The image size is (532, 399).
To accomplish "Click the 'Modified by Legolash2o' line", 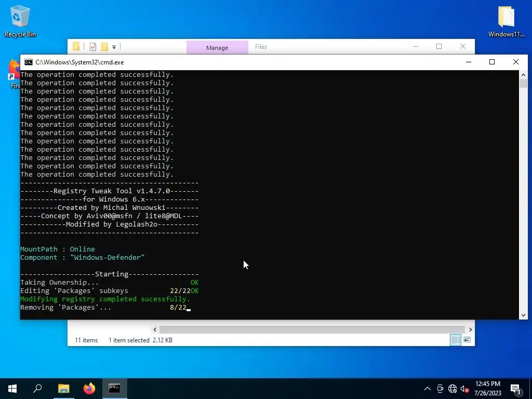I will 112,224.
